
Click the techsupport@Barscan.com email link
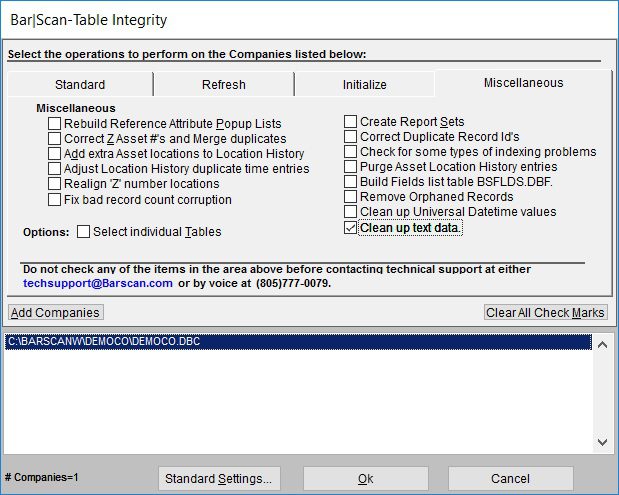(x=97, y=284)
